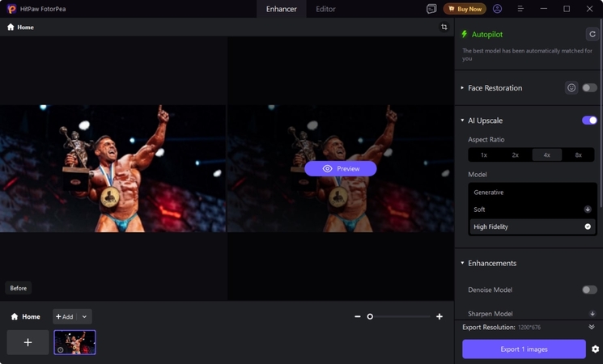
Task: Click the Before image preview pane
Action: point(113,169)
